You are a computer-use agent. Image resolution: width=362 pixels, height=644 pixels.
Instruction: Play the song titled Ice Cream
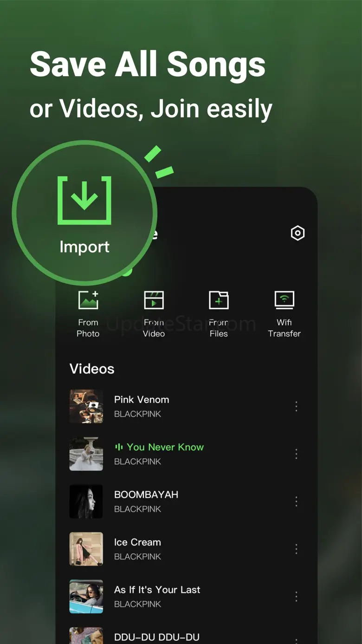pyautogui.click(x=137, y=542)
